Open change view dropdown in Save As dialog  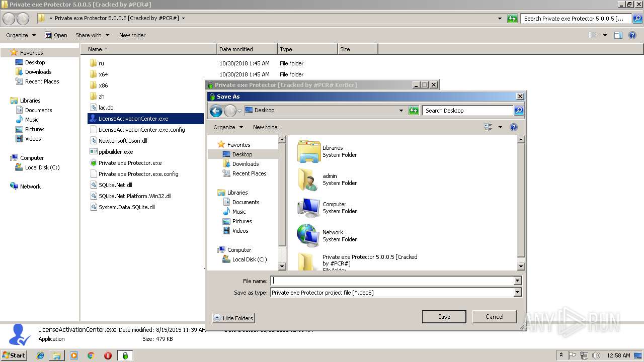click(500, 127)
